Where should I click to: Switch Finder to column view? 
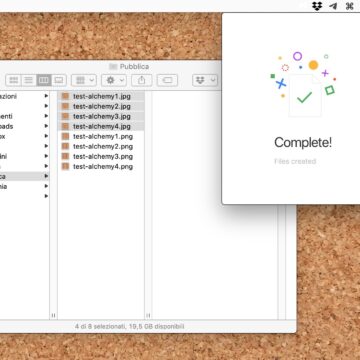(44, 80)
